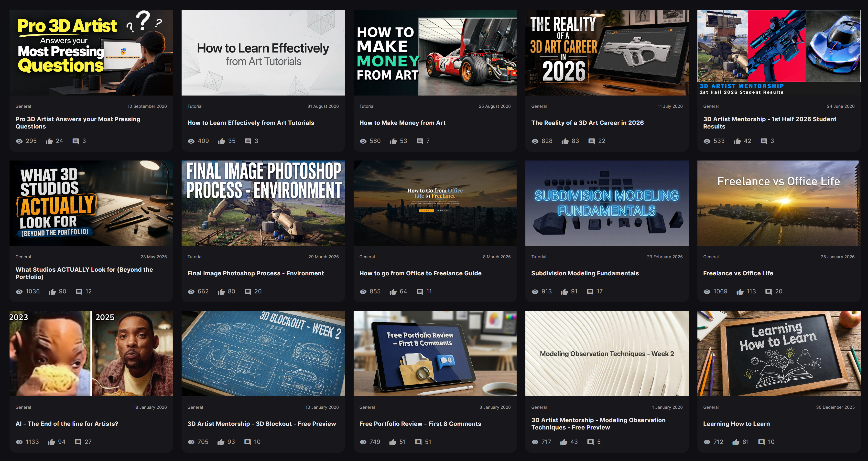This screenshot has height=461, width=868.
Task: Open 'Free Portfolio Review - First 8 Comments' title
Action: (420, 424)
